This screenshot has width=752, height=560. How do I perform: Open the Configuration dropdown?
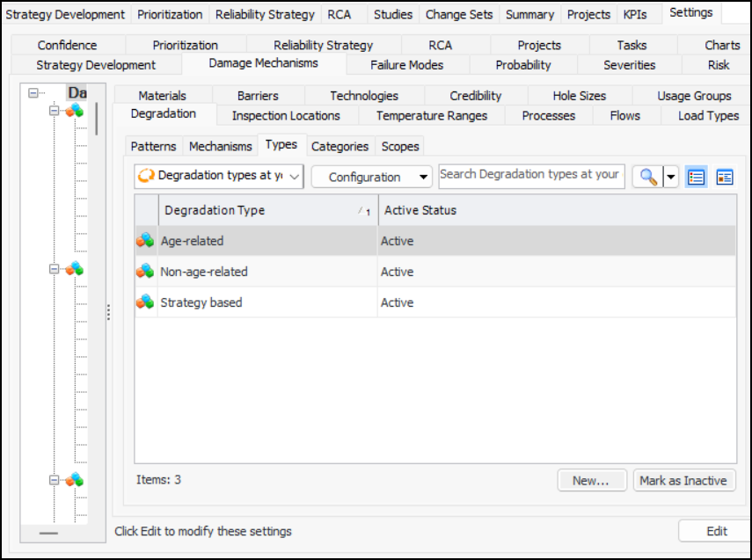(x=372, y=177)
